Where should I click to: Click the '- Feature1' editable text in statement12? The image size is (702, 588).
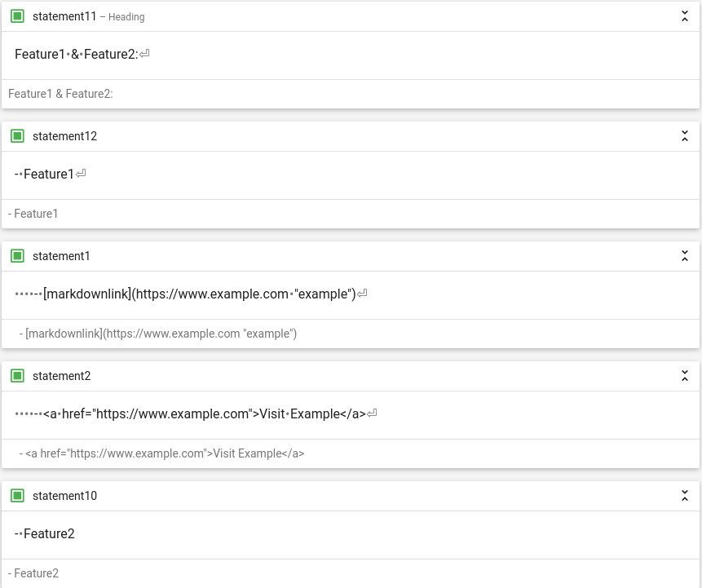[351, 175]
